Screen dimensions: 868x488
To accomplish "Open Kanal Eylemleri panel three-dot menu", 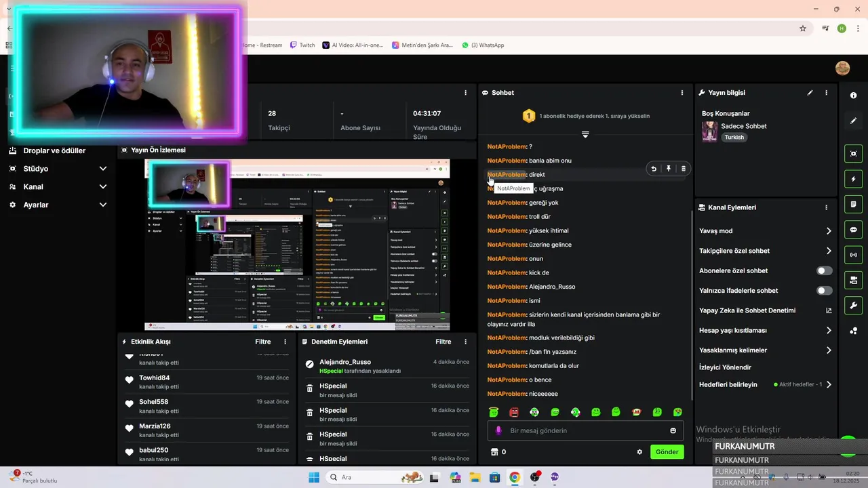I will (826, 207).
